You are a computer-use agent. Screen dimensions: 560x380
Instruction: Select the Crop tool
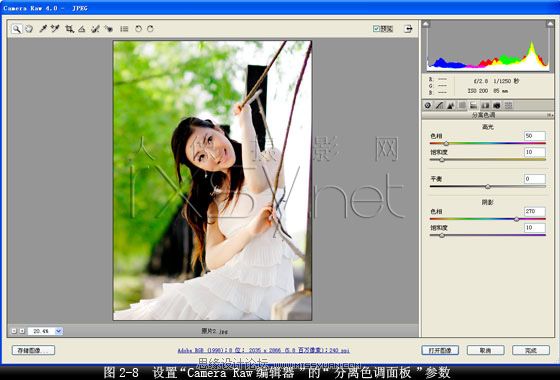coord(69,29)
